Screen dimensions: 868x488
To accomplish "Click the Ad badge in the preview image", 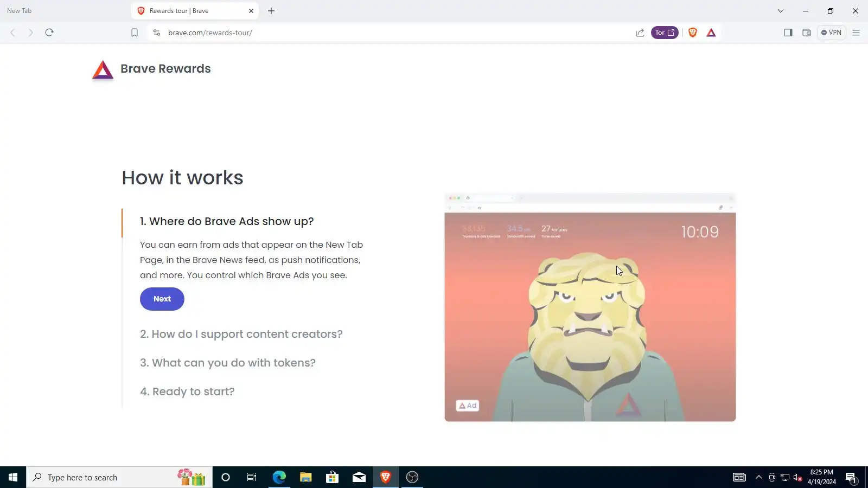I will [x=467, y=406].
